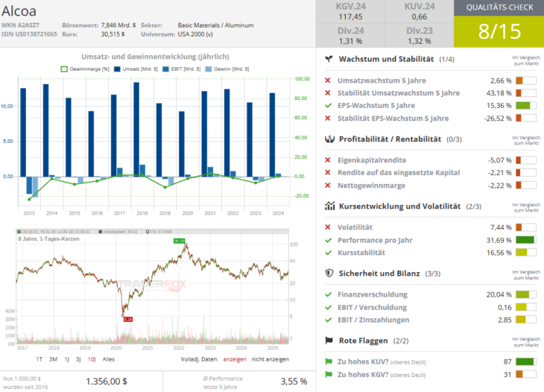Click the comparison bar for Umsatzwachstum 5 Jahre
Screen dimensions: 544x392
click(x=526, y=80)
